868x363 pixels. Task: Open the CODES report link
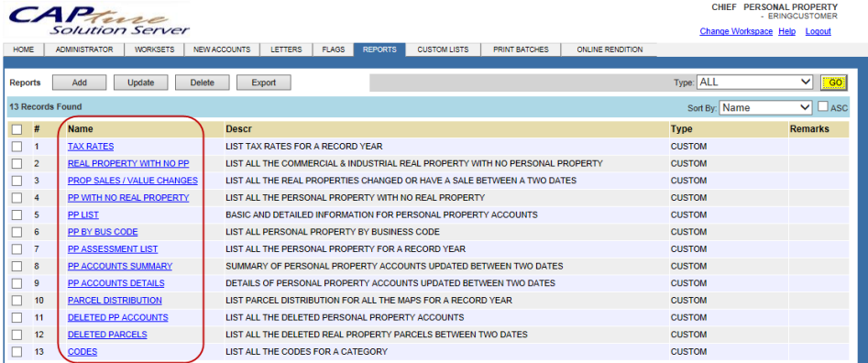(82, 352)
